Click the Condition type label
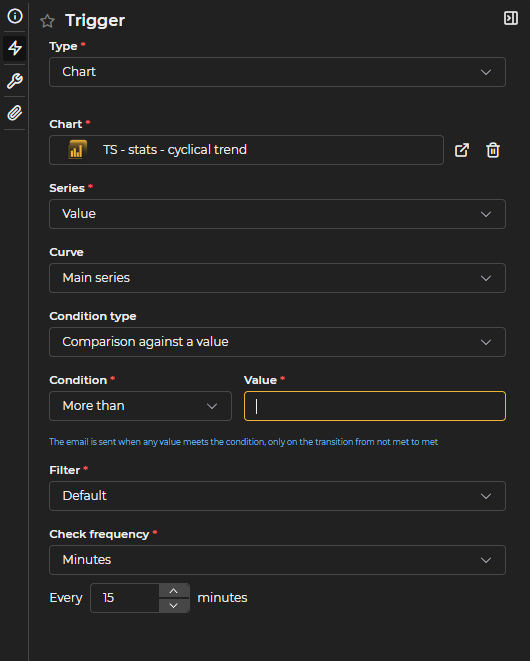The image size is (530, 661). point(93,316)
